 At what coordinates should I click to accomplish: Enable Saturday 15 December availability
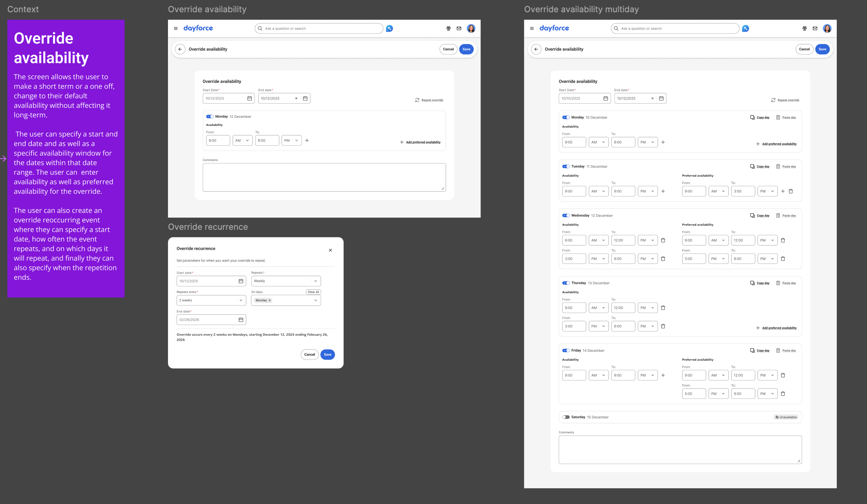pos(566,417)
